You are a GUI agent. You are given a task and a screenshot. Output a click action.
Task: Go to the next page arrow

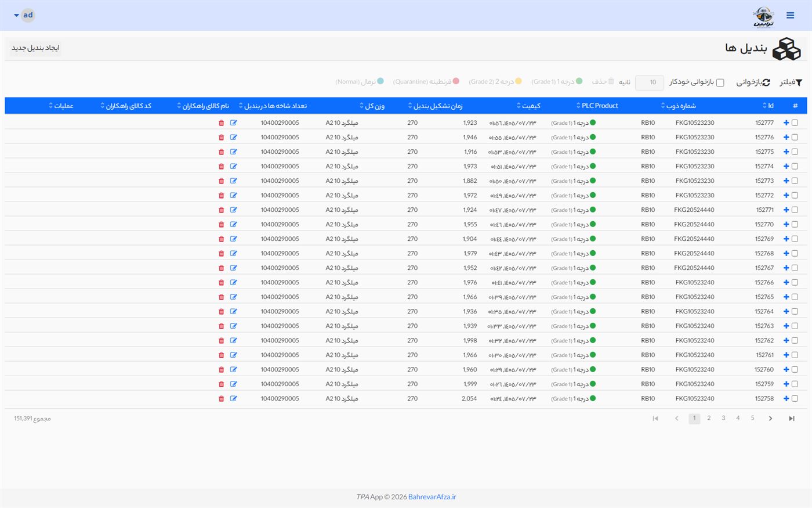(770, 419)
